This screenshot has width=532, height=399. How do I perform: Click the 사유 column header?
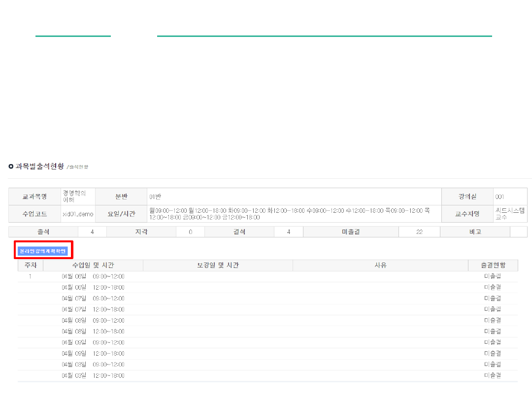(x=380, y=266)
